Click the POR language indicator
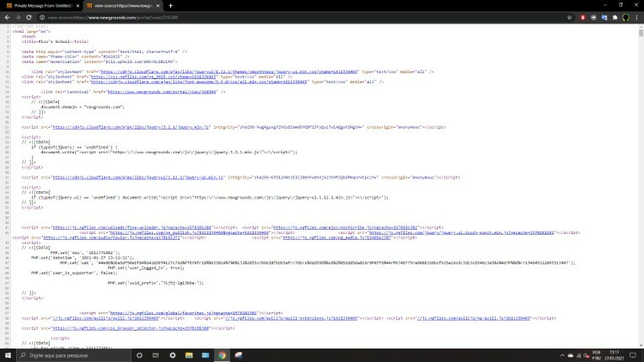The width and height of the screenshot is (644, 362). click(597, 355)
